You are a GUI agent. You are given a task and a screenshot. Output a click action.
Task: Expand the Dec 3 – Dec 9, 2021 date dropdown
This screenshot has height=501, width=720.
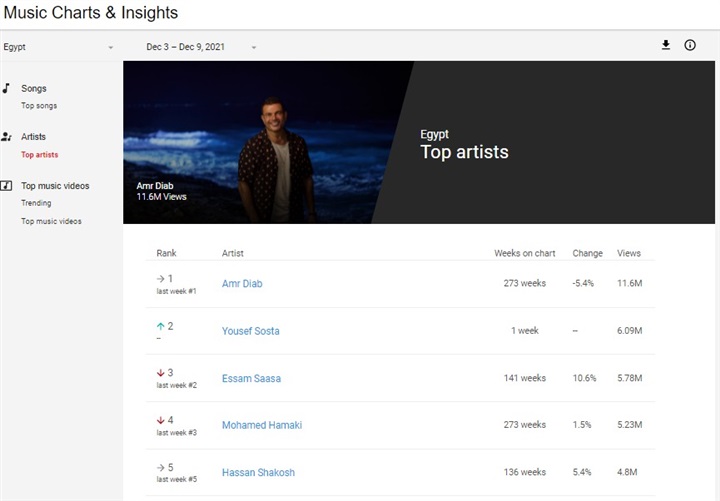(201, 47)
